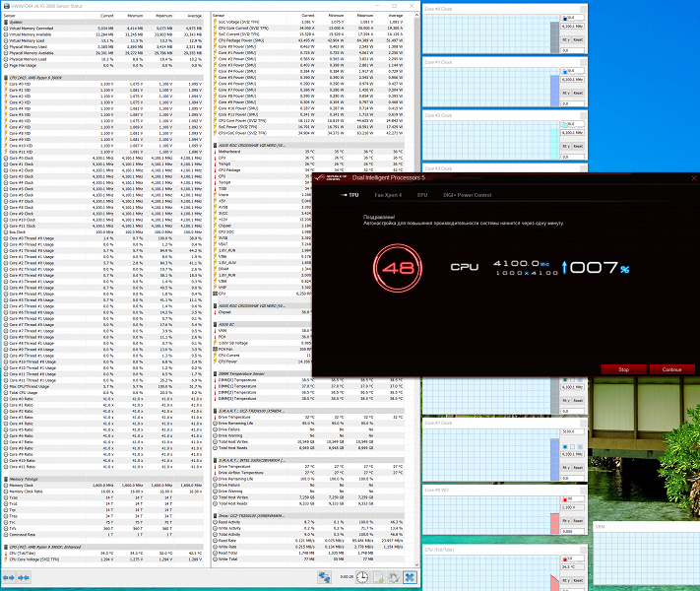700x591 pixels.
Task: Click the clock timer icon in HWiNFO toolbar
Action: 362,577
